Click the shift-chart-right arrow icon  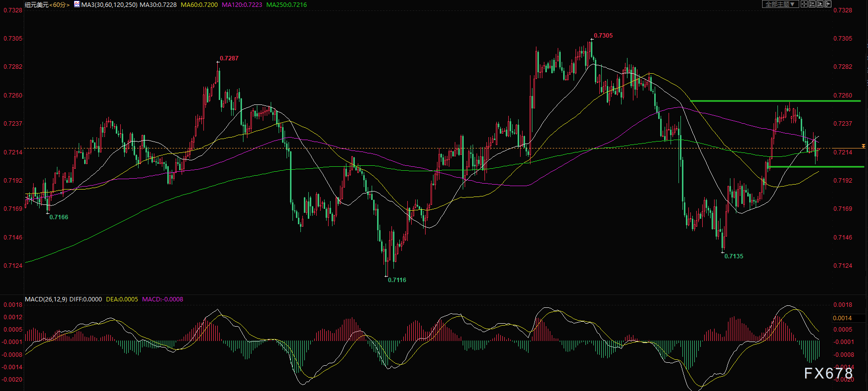pos(828,4)
